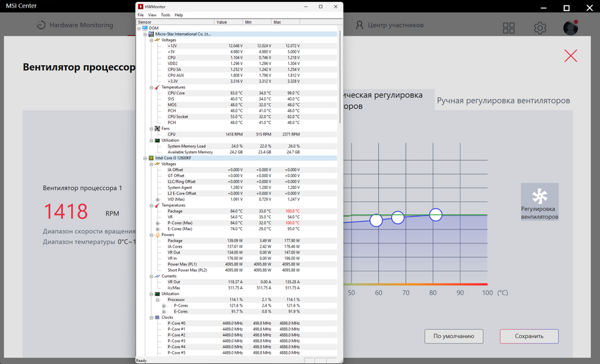Click the user profile avatar icon

pos(570,27)
